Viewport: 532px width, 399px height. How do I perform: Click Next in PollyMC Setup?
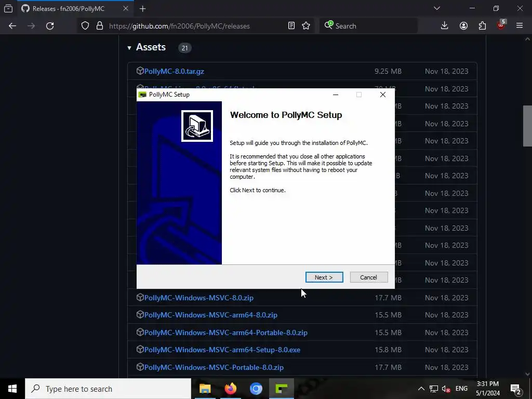(x=324, y=277)
